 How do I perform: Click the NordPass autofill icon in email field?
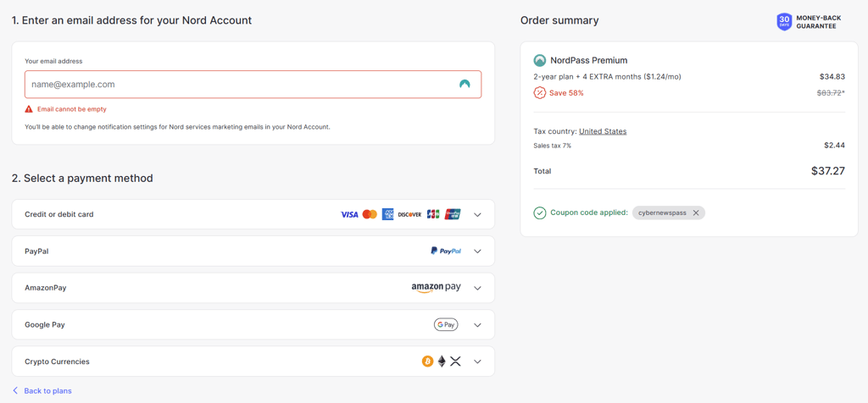tap(465, 84)
